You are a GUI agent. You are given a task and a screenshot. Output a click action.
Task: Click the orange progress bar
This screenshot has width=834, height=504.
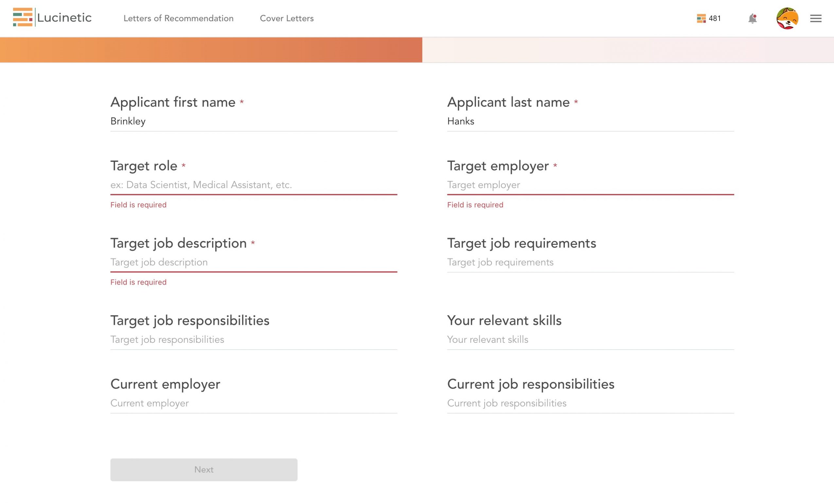[x=211, y=50]
